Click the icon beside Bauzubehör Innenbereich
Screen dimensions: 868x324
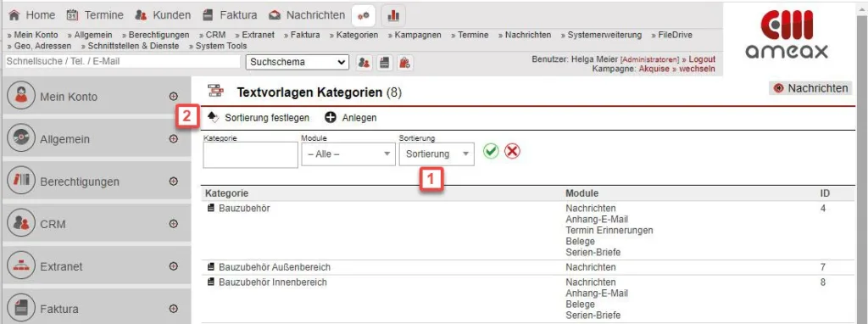tap(210, 282)
